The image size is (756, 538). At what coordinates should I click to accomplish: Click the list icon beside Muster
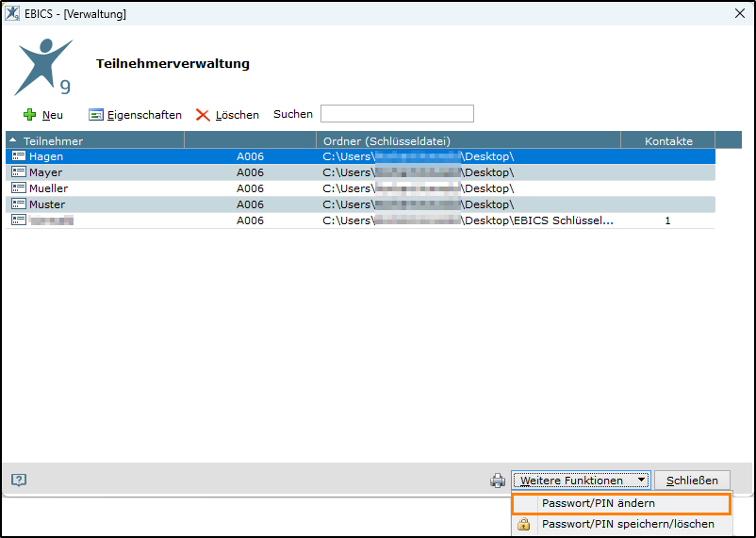coord(19,204)
